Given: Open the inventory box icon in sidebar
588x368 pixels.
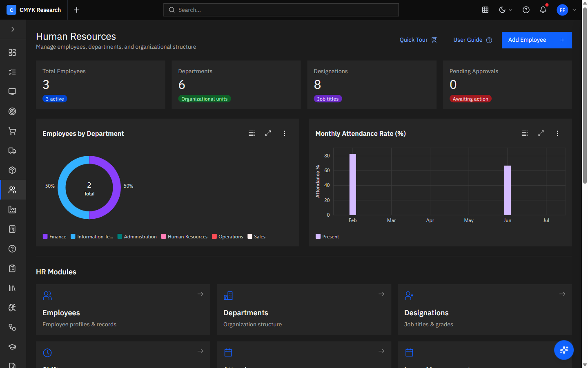Looking at the screenshot, I should [12, 170].
